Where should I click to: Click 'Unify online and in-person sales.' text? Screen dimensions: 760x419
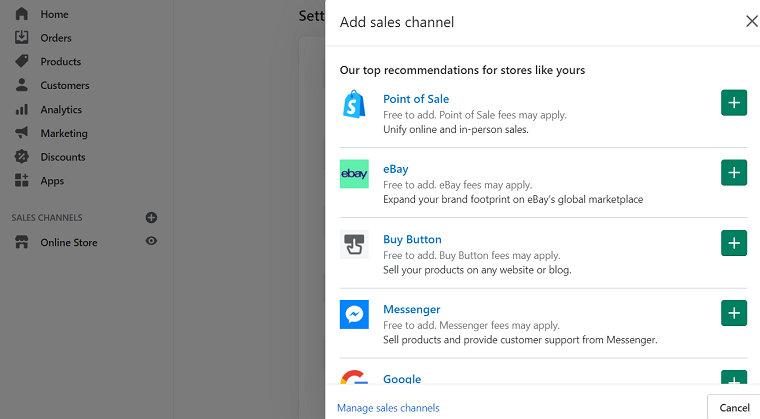pos(456,129)
